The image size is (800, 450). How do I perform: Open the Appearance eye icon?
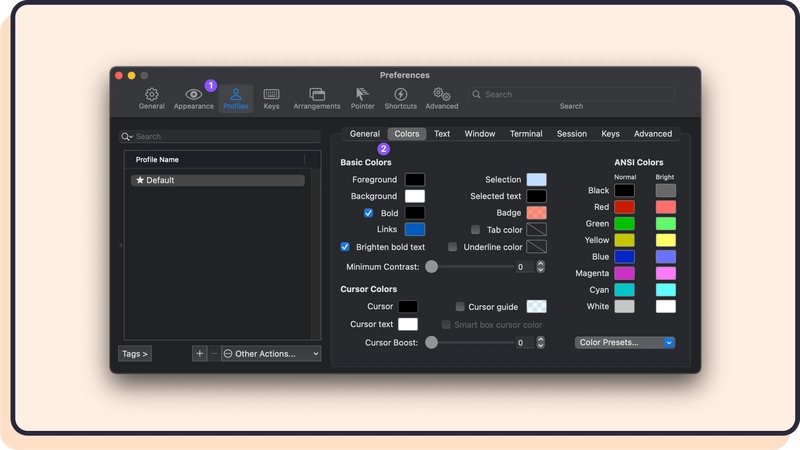[x=193, y=94]
